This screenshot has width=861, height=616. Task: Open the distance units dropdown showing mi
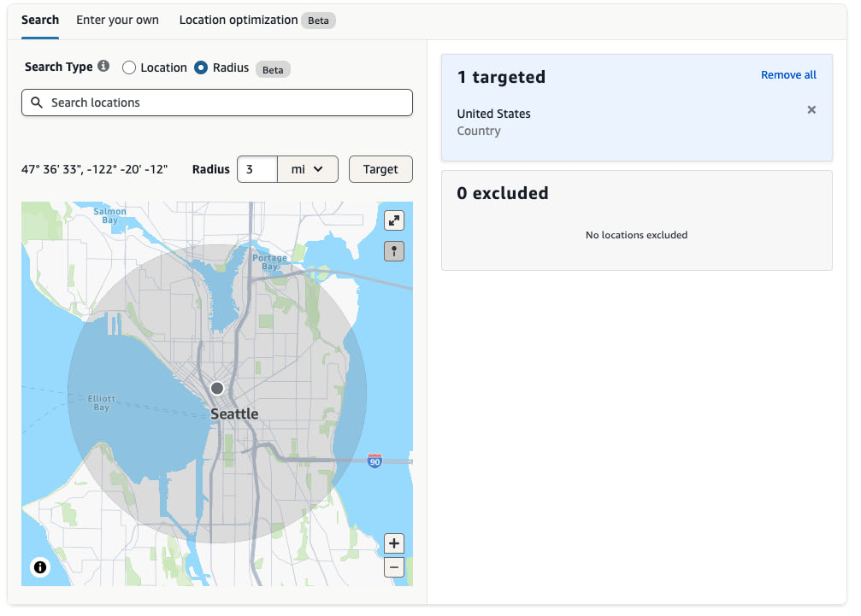pyautogui.click(x=308, y=169)
